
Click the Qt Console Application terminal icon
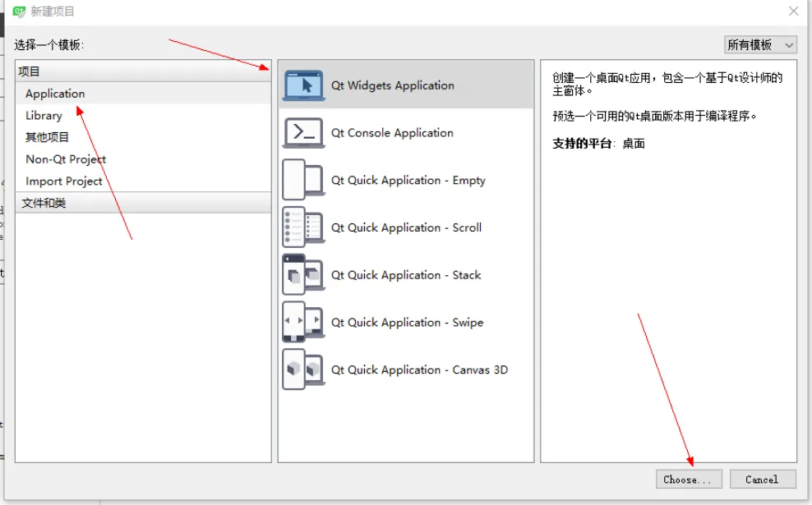pos(303,133)
